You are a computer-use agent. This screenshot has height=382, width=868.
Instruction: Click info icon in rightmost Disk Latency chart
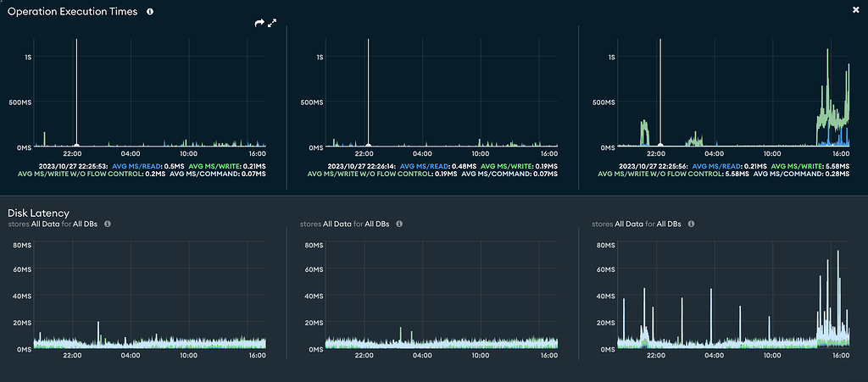691,224
